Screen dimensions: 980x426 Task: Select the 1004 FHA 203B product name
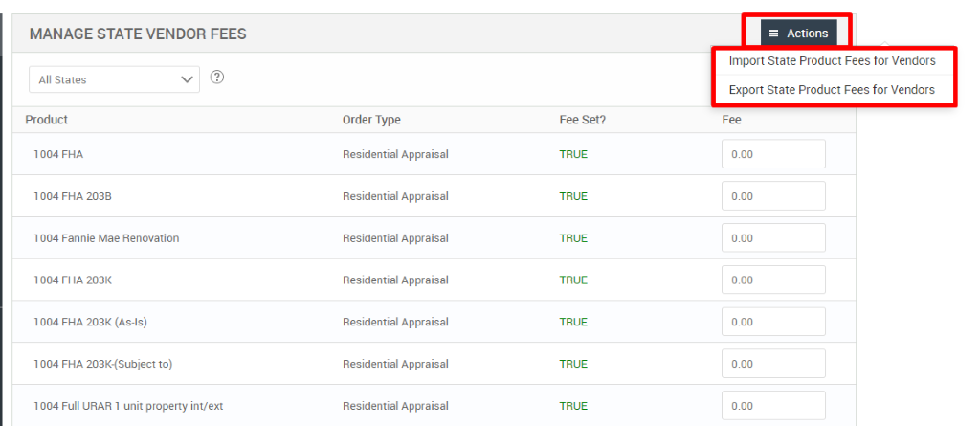73,196
